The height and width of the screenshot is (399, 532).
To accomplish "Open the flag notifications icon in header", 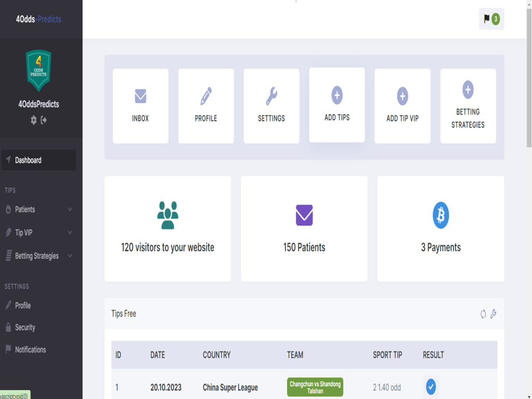I will click(487, 19).
